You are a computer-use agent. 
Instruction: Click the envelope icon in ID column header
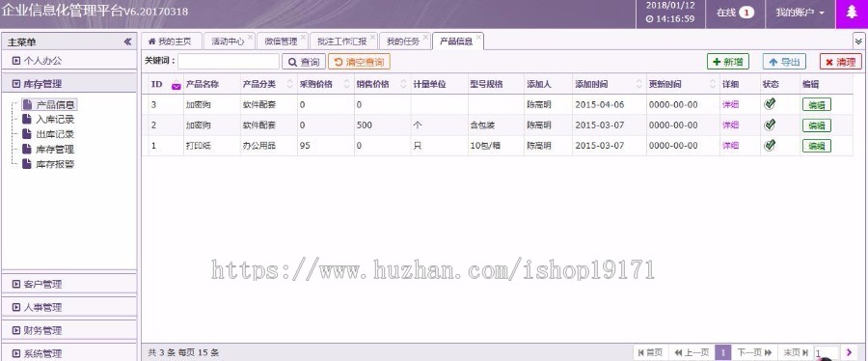coord(176,85)
